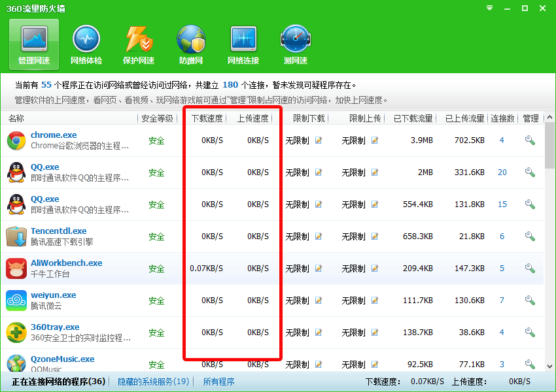The width and height of the screenshot is (556, 392).
Task: Open the chrome.exe process link
Action: (x=54, y=135)
